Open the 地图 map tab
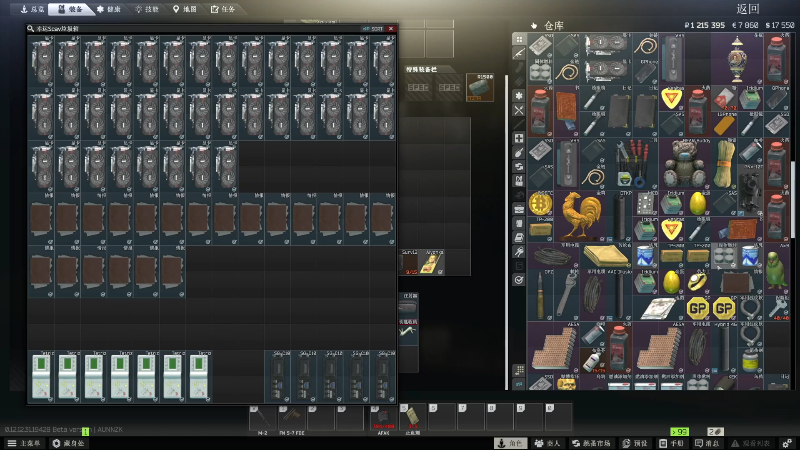The width and height of the screenshot is (800, 450). coord(185,9)
